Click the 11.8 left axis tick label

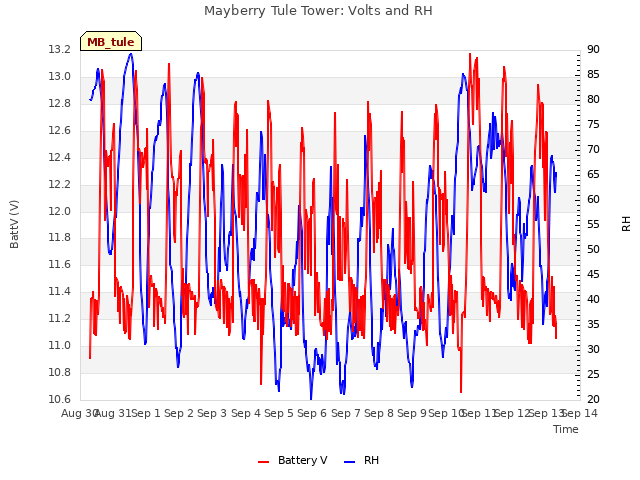tap(59, 238)
